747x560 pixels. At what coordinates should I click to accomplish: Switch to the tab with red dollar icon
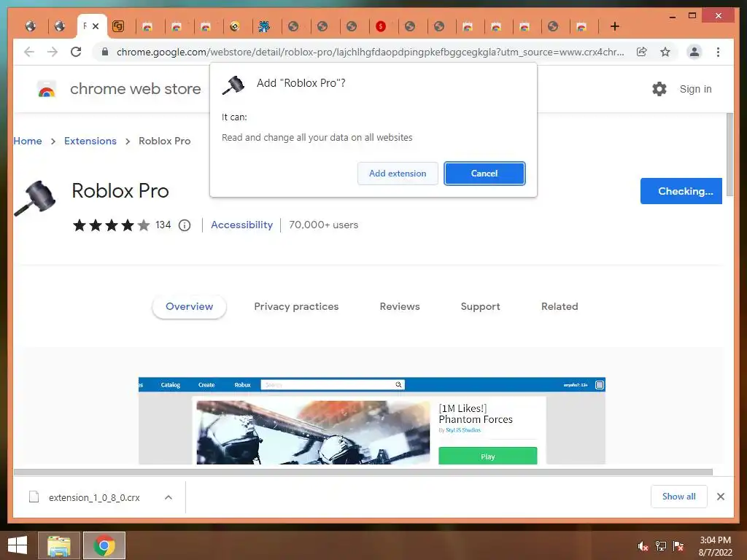pyautogui.click(x=381, y=27)
